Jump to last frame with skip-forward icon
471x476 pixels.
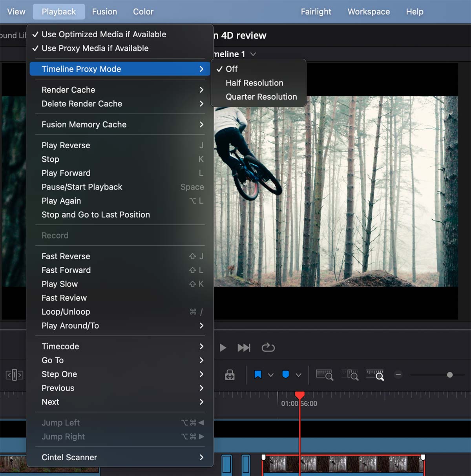(244, 348)
